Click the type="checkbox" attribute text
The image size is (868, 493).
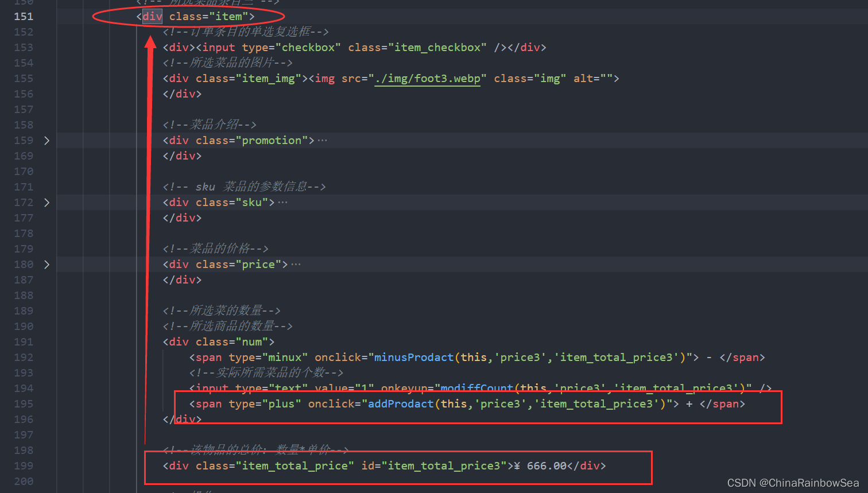point(292,48)
